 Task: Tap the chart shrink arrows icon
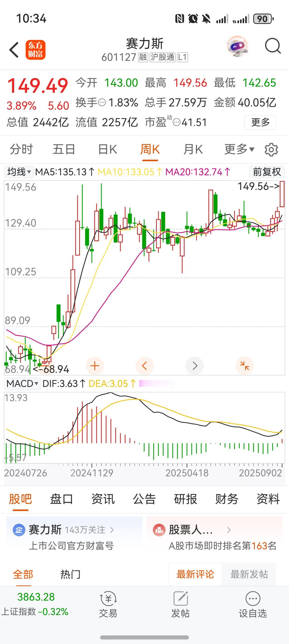(x=244, y=366)
